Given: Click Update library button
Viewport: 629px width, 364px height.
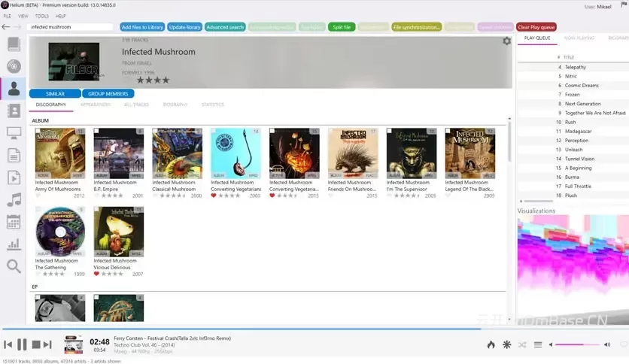Looking at the screenshot, I should [x=184, y=27].
